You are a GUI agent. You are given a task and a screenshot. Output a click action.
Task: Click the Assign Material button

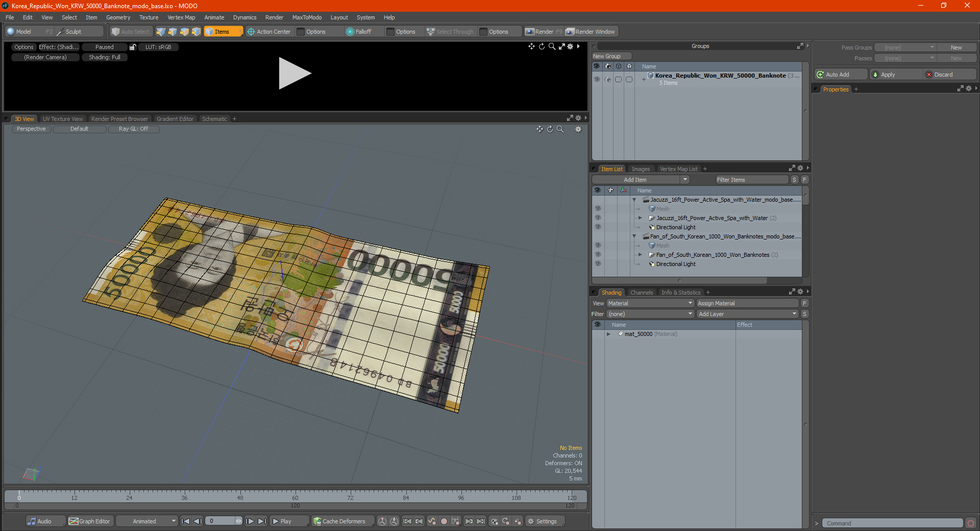(x=747, y=303)
